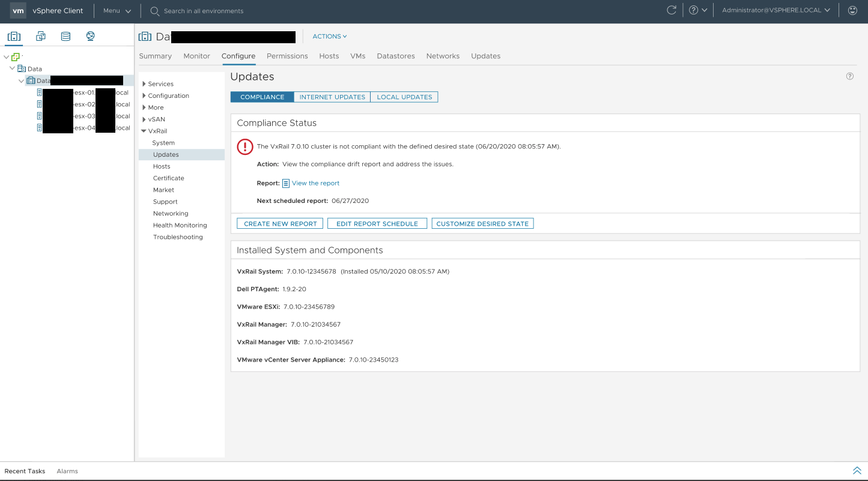The image size is (868, 481).
Task: Open the Menu in the top bar
Action: (117, 10)
